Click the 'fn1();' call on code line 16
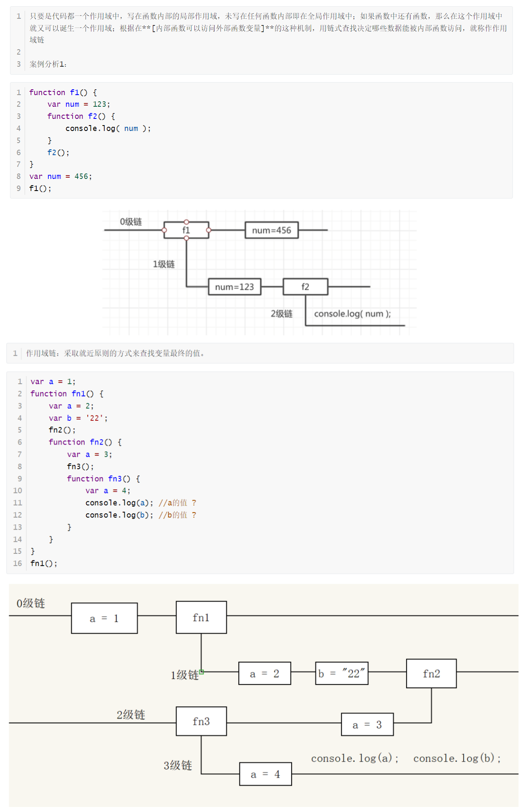Screen dimensions: 530x812 44,564
